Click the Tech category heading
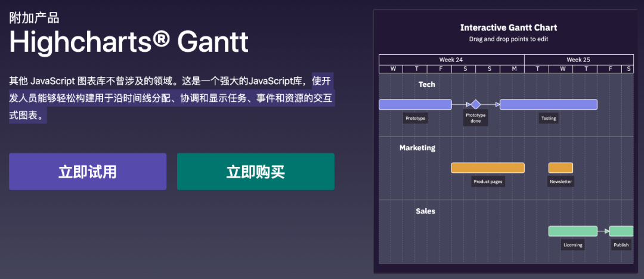Image resolution: width=644 pixels, height=279 pixels. (427, 85)
